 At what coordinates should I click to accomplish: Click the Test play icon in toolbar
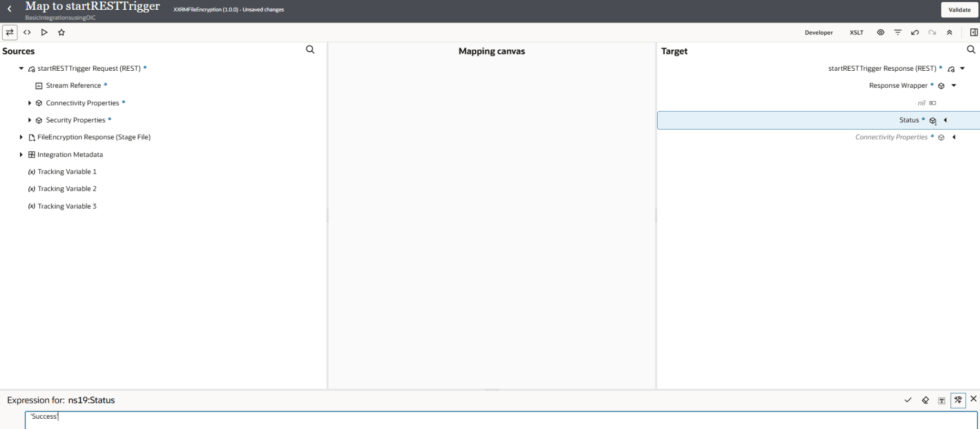[44, 33]
